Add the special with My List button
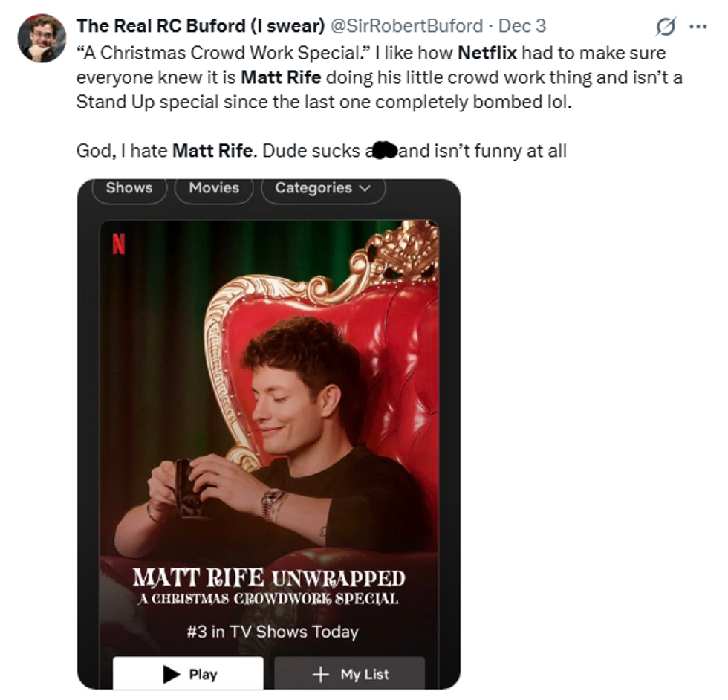 [350, 673]
